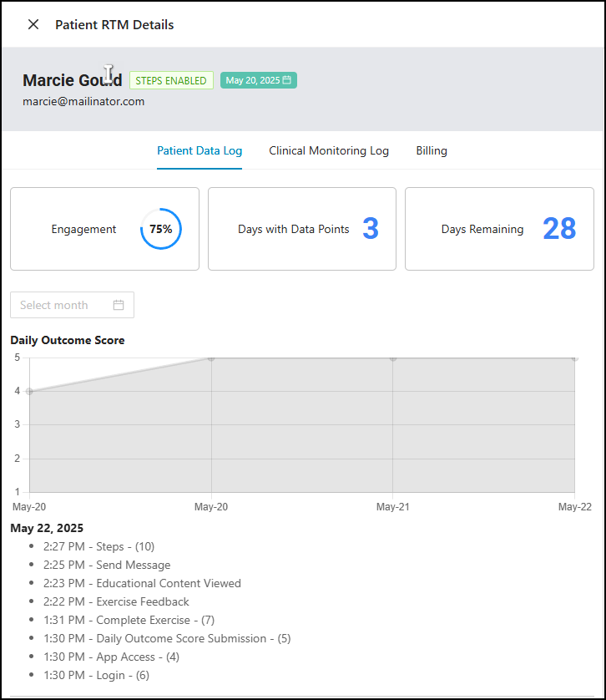Click the Daily Outcome Score Submission entry
The image size is (606, 700).
pos(167,638)
